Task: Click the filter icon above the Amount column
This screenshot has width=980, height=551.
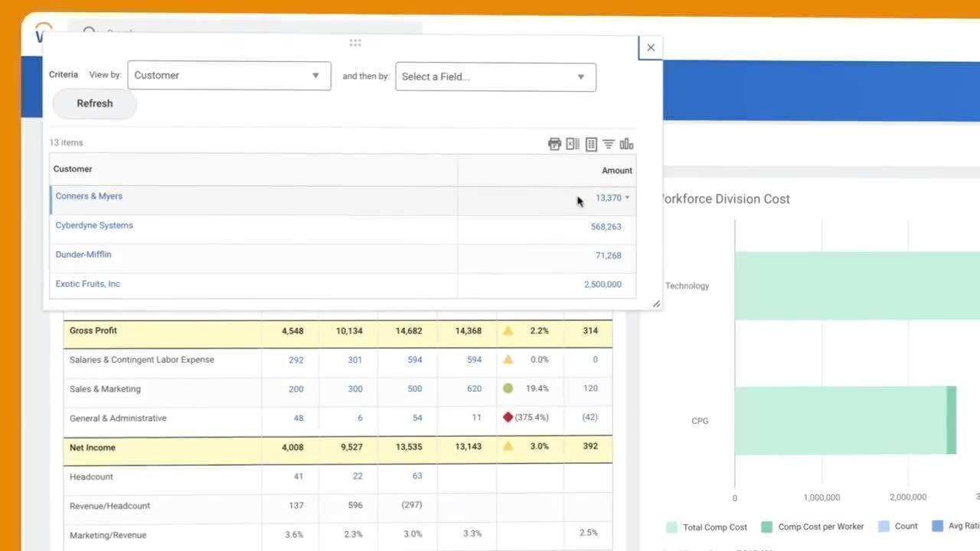Action: pos(609,144)
